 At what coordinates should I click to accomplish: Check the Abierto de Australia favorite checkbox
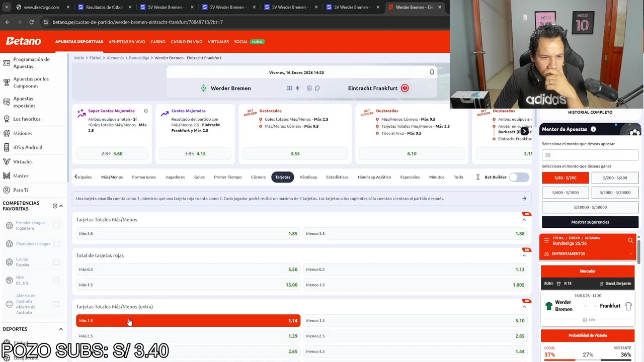pos(56,304)
